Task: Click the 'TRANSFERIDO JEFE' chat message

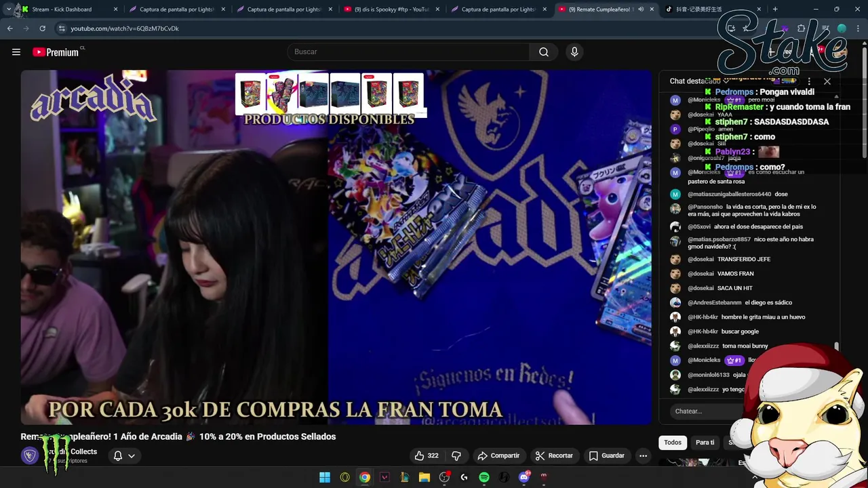Action: (x=744, y=260)
